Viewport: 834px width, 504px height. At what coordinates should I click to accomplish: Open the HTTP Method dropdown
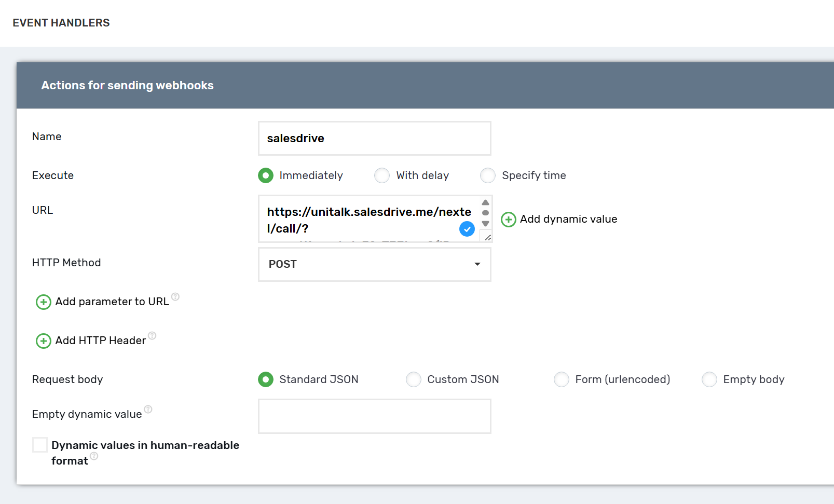[374, 264]
